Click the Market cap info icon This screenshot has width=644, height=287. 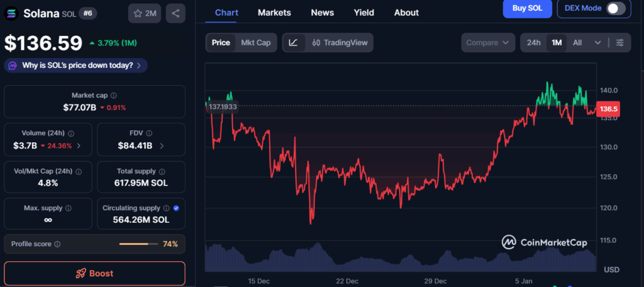tap(113, 96)
